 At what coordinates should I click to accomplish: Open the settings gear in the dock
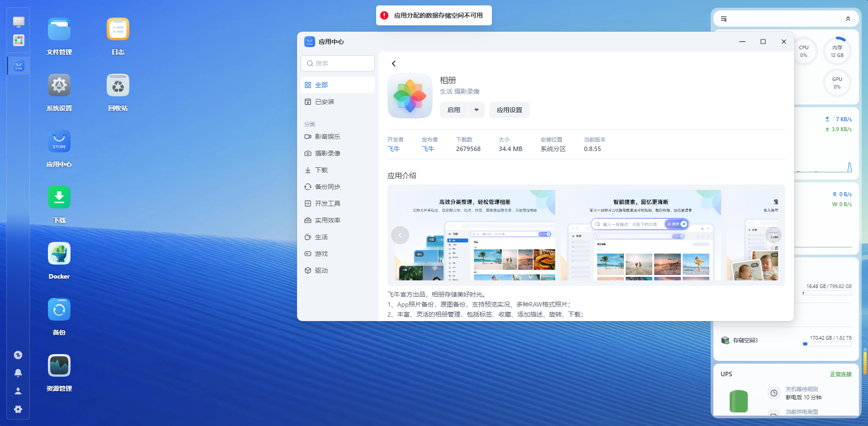18,409
